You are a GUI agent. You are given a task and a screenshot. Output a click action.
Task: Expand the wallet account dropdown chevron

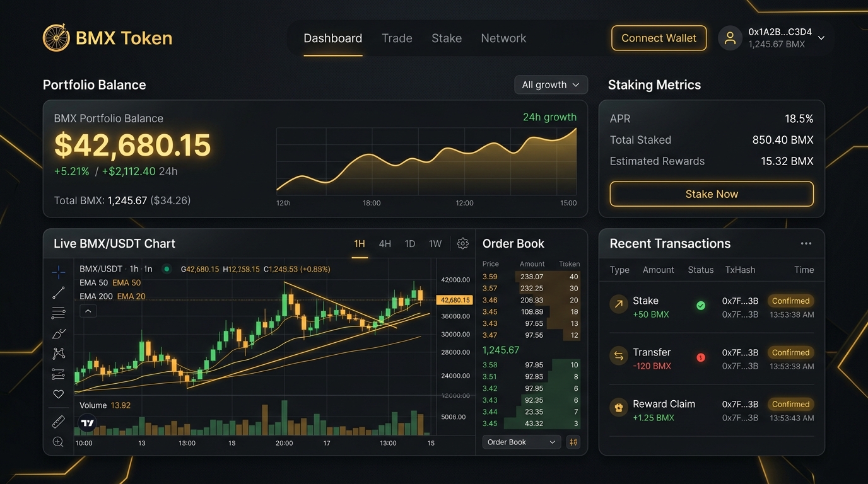click(x=821, y=38)
